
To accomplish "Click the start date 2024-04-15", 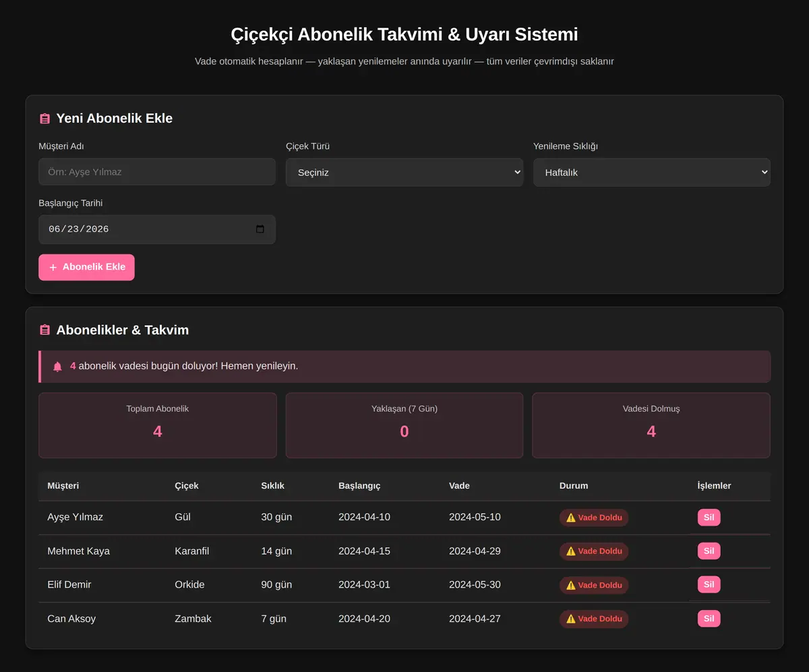I will coord(364,551).
